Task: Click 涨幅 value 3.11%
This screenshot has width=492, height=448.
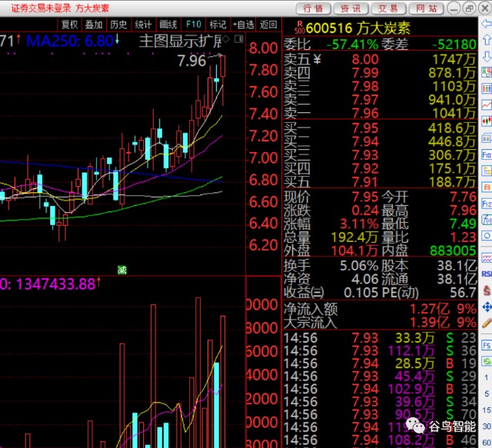Action: click(359, 224)
